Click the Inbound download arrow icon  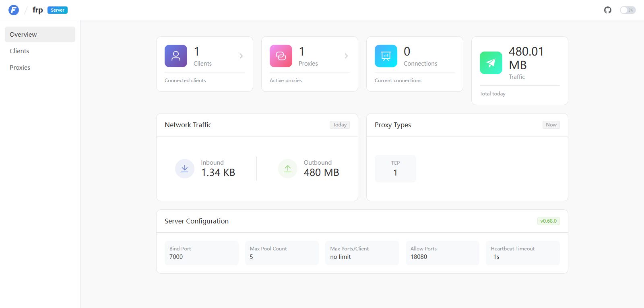(x=185, y=169)
